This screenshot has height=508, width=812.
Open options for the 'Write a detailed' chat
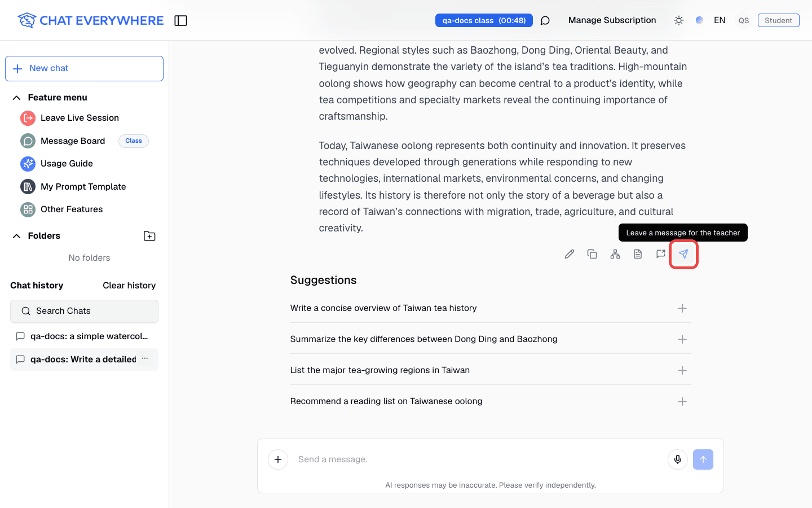[x=145, y=359]
